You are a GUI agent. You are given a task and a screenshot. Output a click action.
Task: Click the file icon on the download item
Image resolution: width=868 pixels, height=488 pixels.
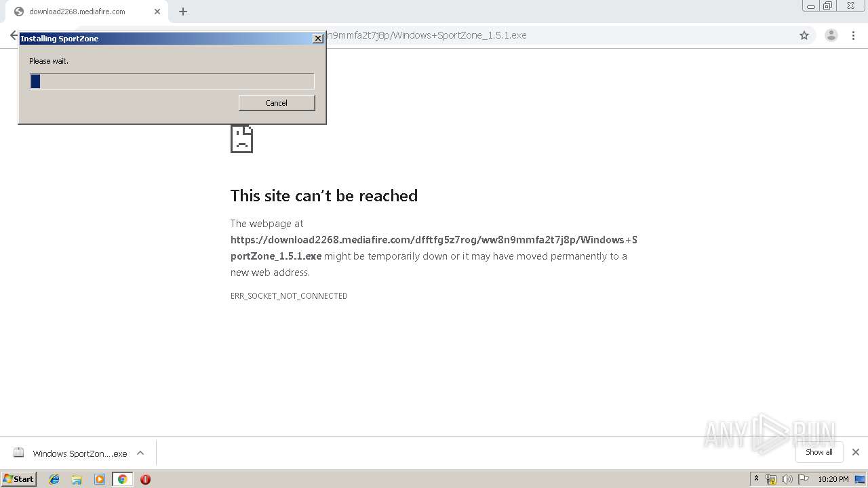[x=19, y=453]
